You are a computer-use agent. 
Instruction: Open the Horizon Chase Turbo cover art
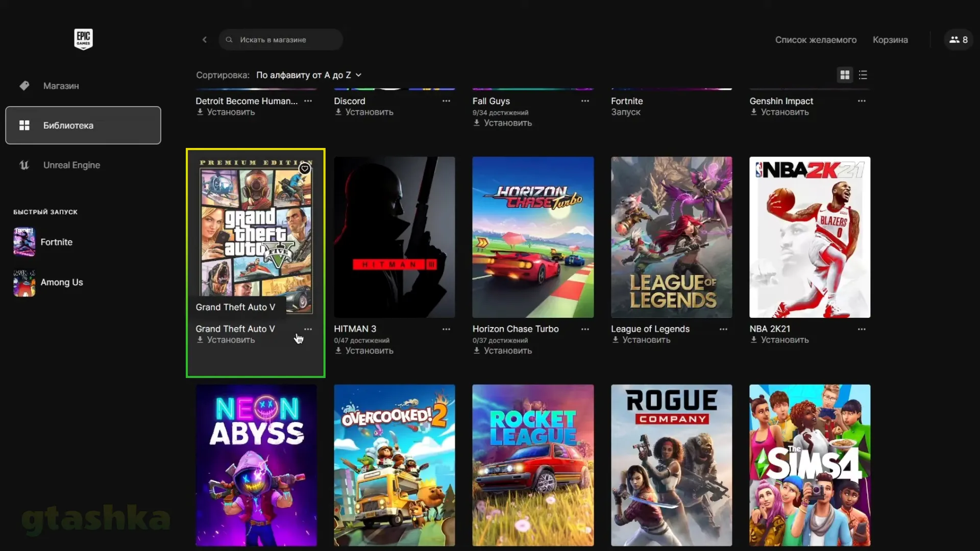(x=533, y=237)
